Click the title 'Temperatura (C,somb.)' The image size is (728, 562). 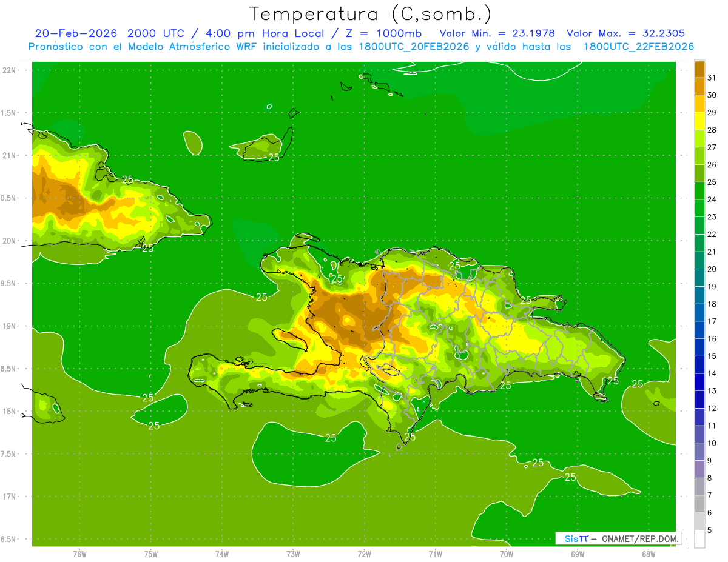(370, 15)
